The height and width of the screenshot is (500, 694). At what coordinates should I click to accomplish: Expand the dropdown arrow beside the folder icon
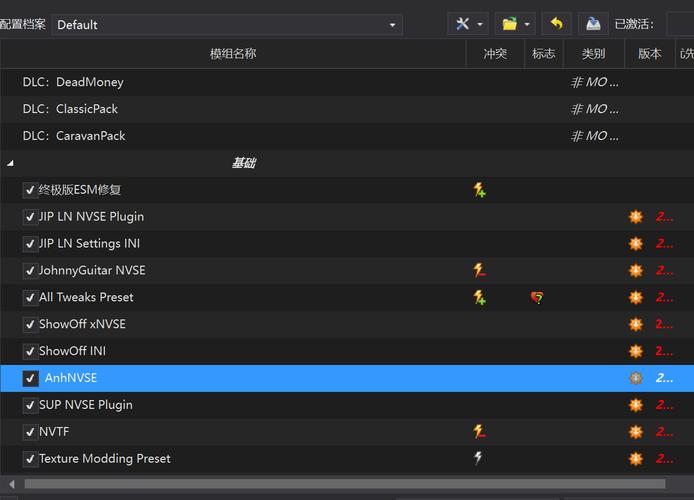(528, 25)
